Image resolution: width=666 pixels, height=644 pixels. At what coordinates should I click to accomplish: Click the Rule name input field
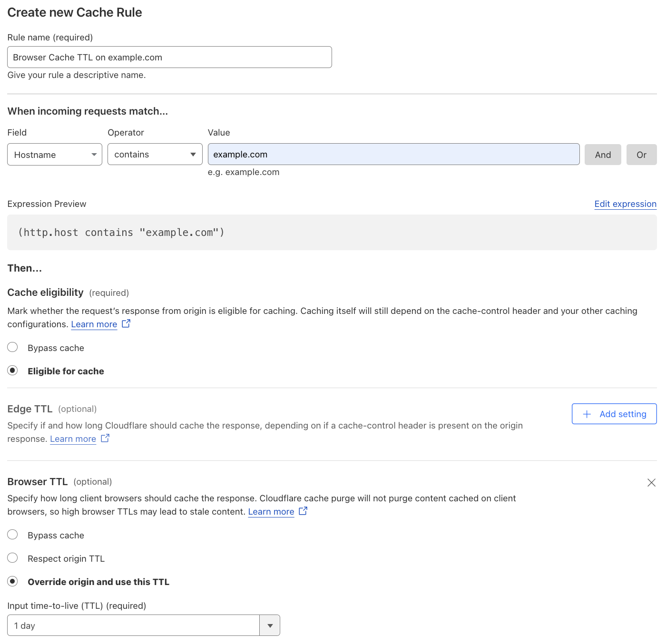(169, 57)
